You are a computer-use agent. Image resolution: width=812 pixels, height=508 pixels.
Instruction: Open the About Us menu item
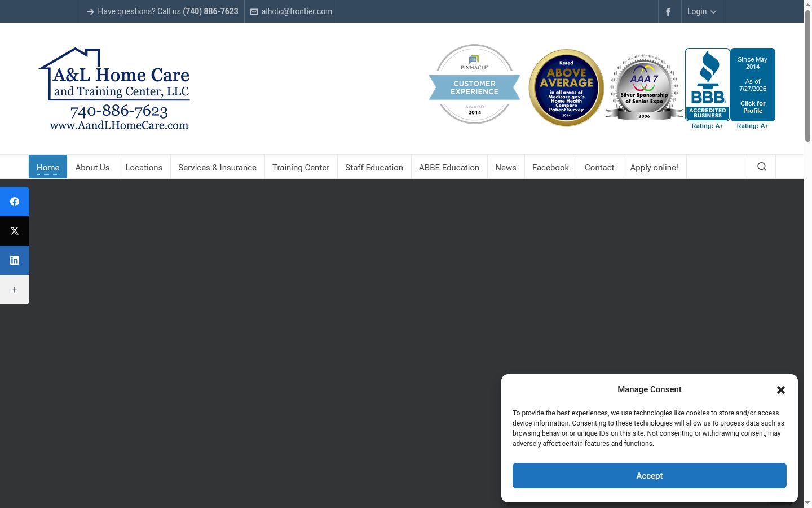click(92, 167)
